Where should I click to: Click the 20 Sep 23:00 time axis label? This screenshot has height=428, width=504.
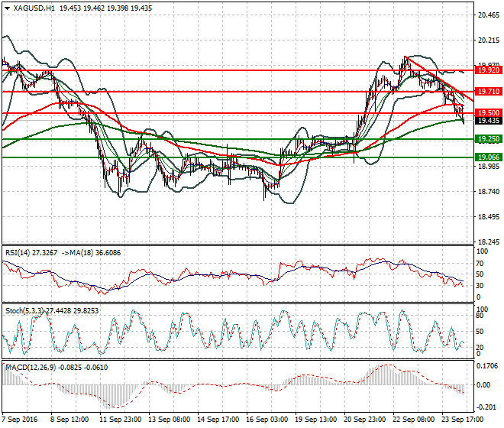click(364, 420)
